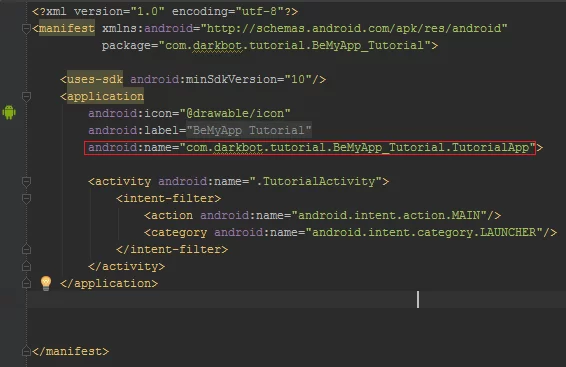
Task: Click fold marker at closing manifest tag
Action: pos(26,351)
